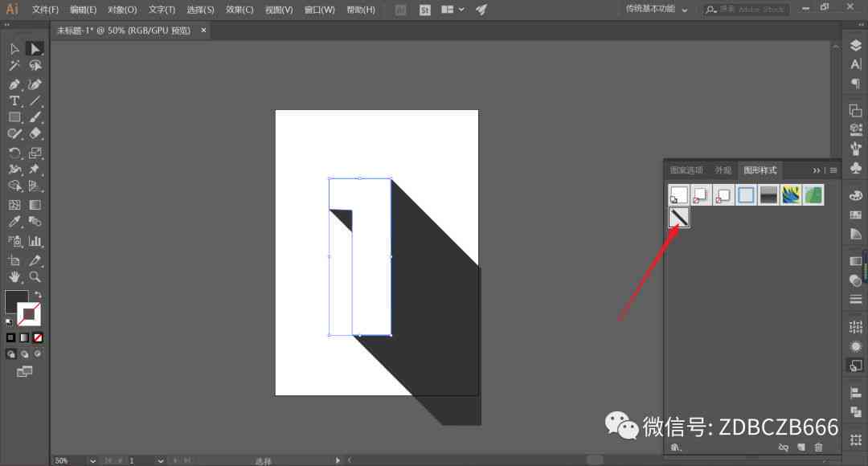
Task: Select the Eraser tool
Action: click(35, 133)
